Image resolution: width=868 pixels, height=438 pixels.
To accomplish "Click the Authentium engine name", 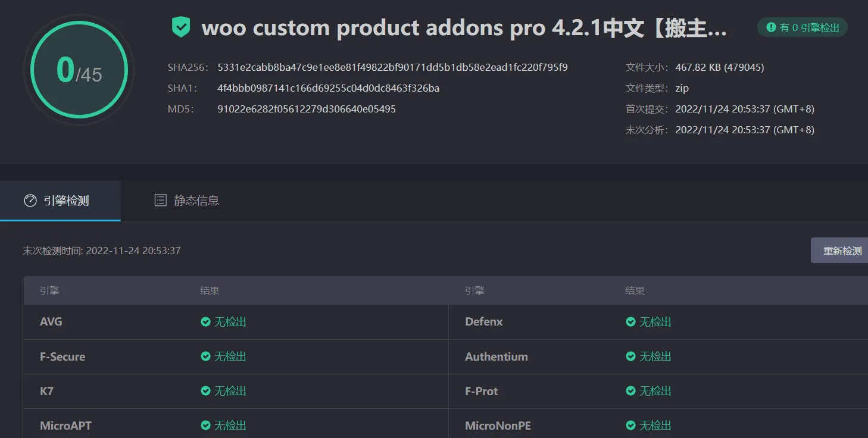I will point(497,356).
